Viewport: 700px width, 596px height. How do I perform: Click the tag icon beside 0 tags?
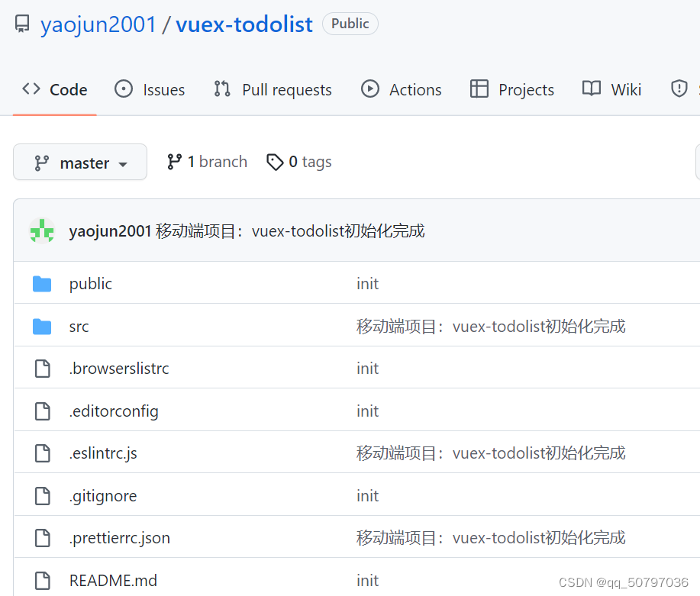(275, 162)
